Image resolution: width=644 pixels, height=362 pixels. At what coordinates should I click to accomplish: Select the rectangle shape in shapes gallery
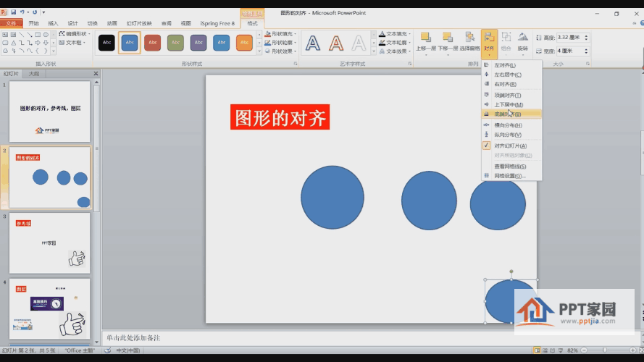[x=38, y=35]
